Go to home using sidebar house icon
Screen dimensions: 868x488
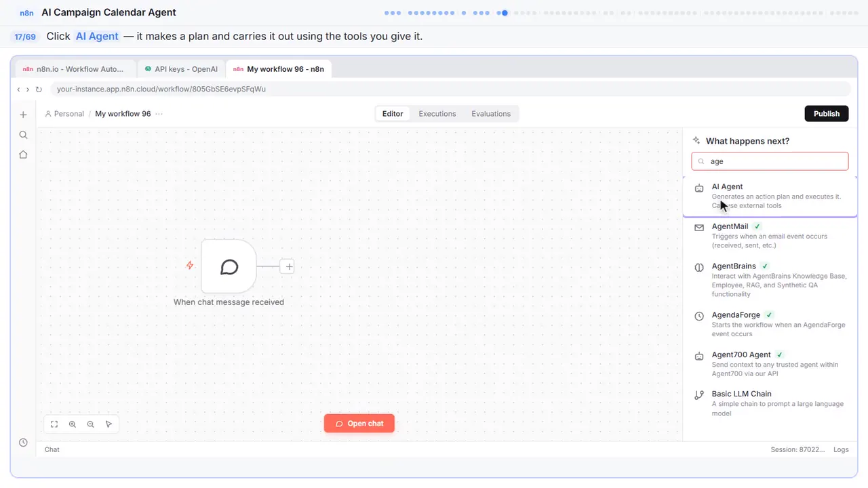[23, 155]
